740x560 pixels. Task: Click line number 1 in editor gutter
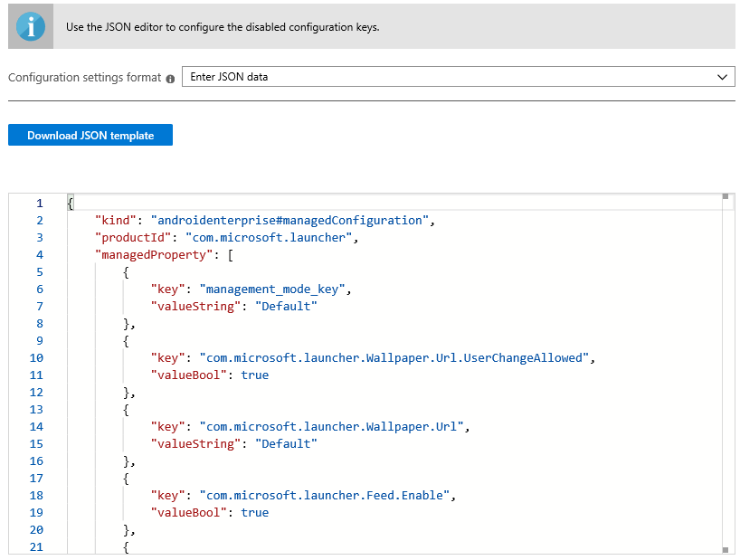pyautogui.click(x=39, y=204)
